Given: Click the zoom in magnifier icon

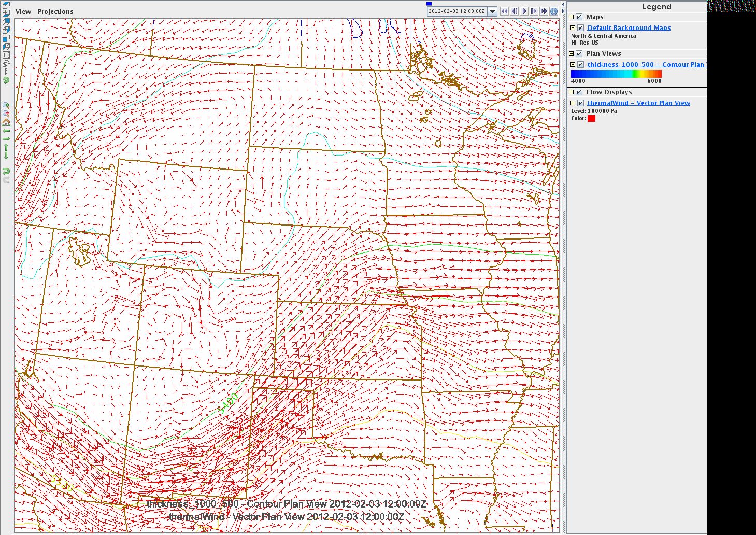Looking at the screenshot, I should click(x=6, y=105).
